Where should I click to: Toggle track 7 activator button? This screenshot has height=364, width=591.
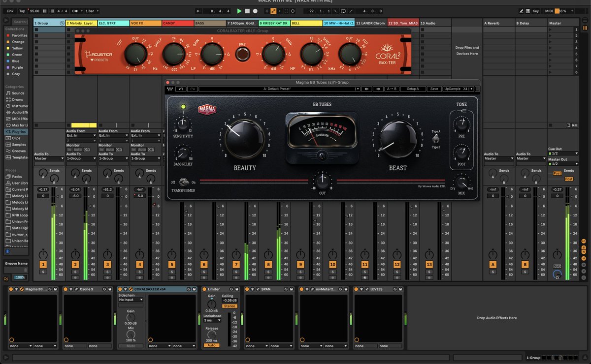point(236,265)
